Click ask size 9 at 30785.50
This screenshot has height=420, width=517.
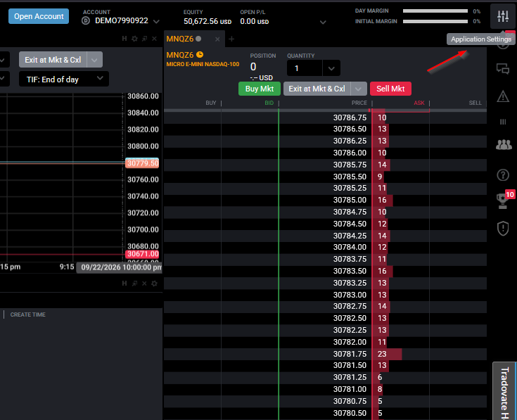pyautogui.click(x=380, y=177)
